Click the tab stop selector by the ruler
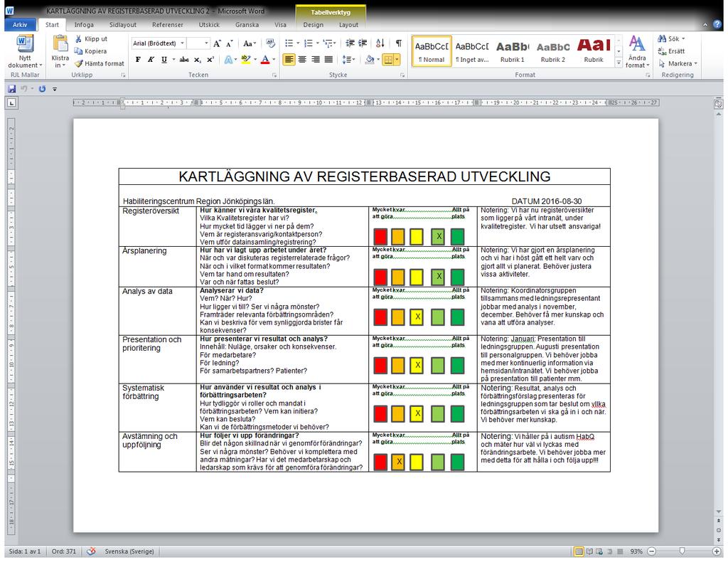The image size is (728, 562). [11, 102]
